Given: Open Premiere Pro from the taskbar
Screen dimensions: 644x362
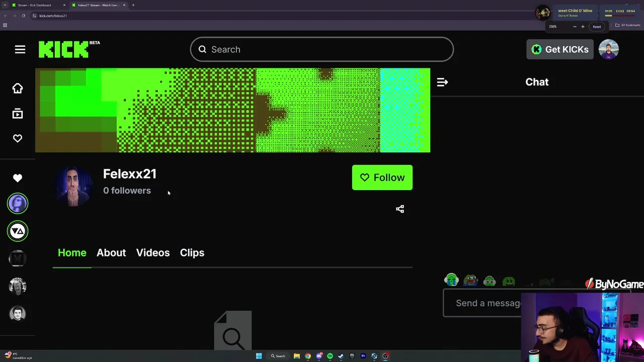Looking at the screenshot, I should [363, 356].
